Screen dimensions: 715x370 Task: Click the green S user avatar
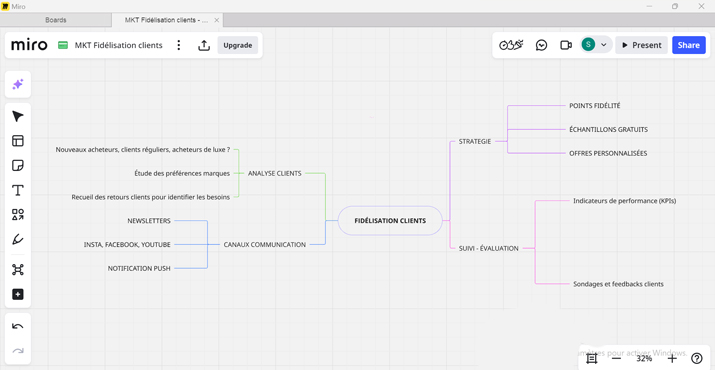(588, 45)
